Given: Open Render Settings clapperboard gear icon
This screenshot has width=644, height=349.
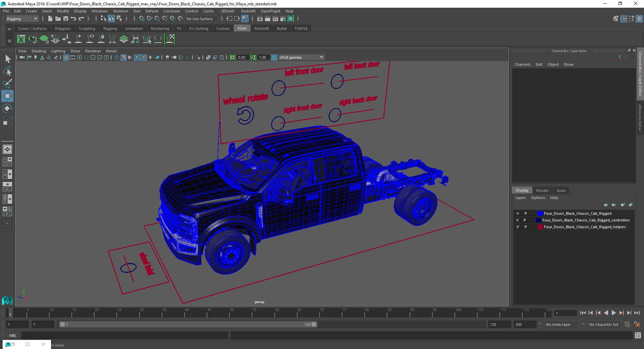Looking at the screenshot, I should pos(283,19).
